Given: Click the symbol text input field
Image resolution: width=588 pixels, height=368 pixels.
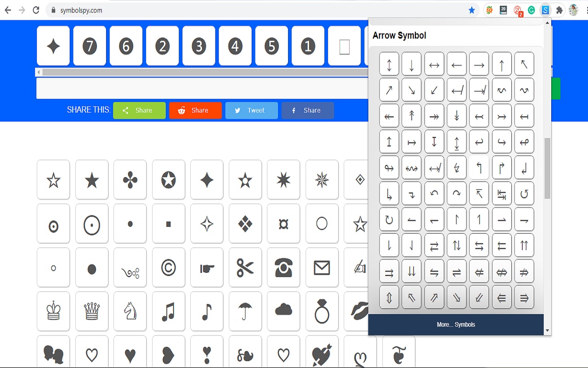Looking at the screenshot, I should (x=202, y=88).
